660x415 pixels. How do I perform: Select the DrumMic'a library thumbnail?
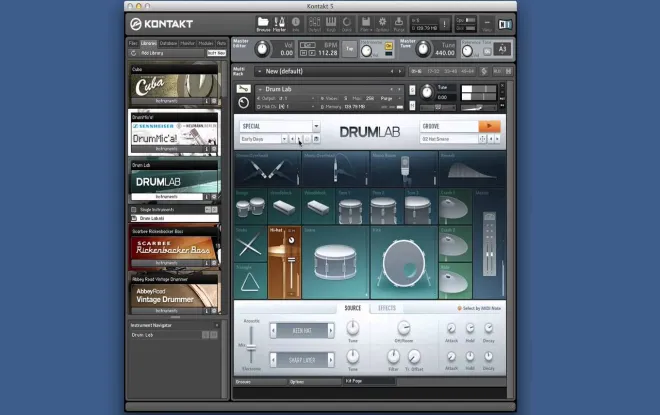(174, 133)
